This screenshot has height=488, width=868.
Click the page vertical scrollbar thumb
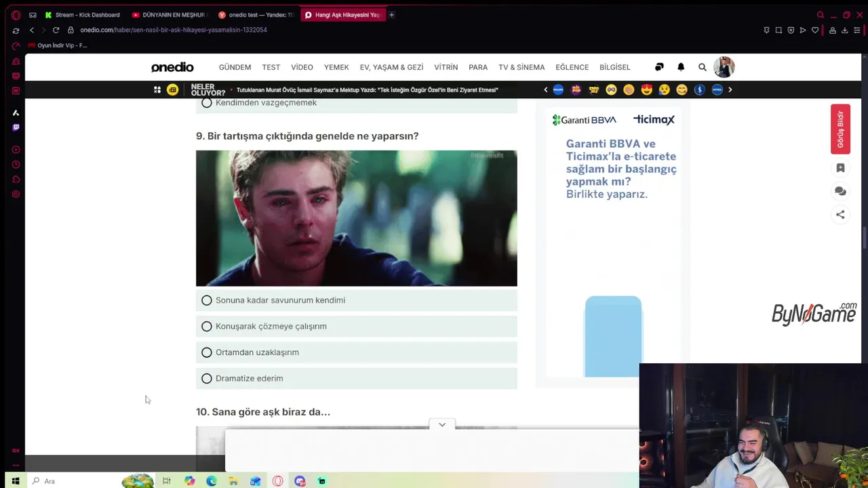click(x=865, y=239)
